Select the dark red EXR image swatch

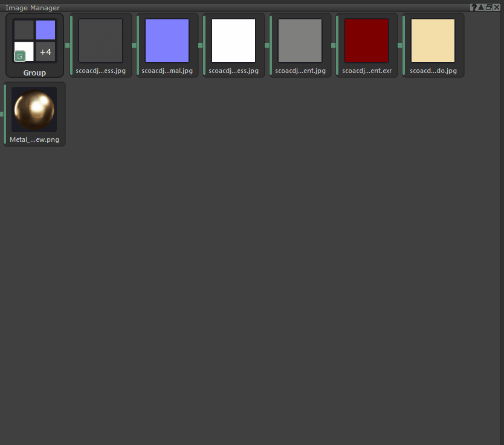coord(366,40)
